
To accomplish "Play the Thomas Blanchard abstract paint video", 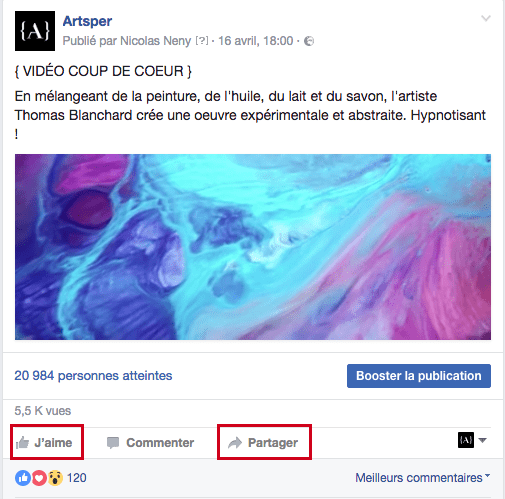I will point(253,247).
